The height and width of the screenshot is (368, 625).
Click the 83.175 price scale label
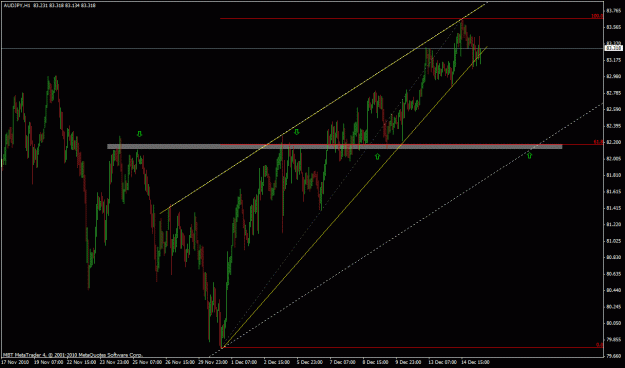614,60
